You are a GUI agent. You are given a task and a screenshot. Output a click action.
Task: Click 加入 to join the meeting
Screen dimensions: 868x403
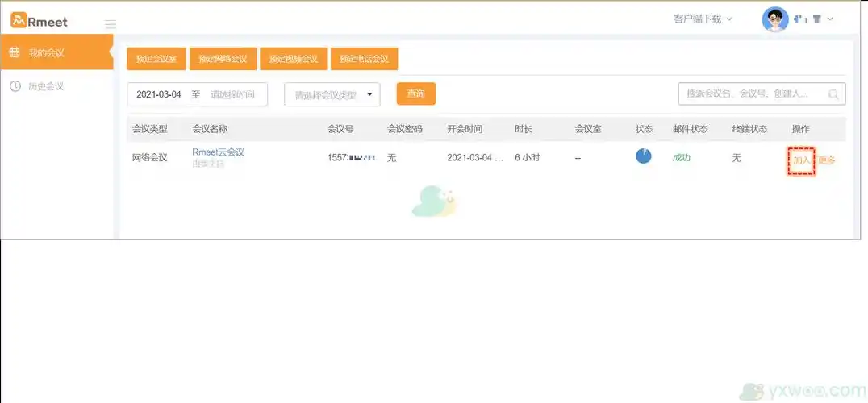801,160
